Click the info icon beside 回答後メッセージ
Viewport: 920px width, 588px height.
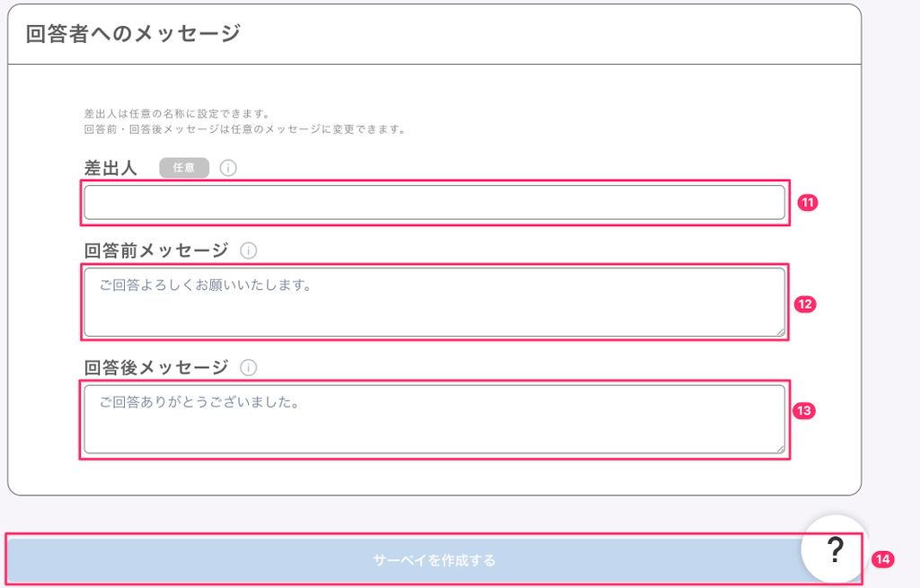pos(249,367)
